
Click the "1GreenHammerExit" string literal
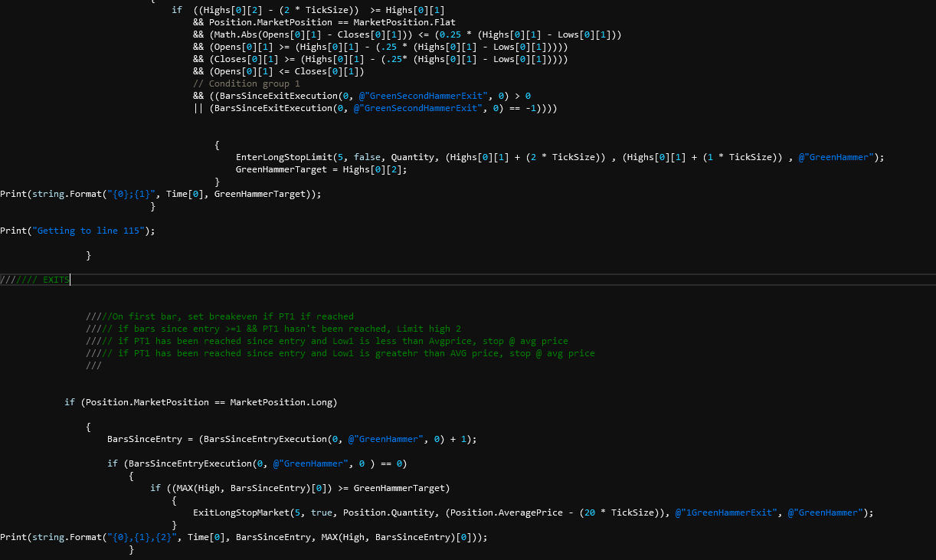(x=728, y=513)
